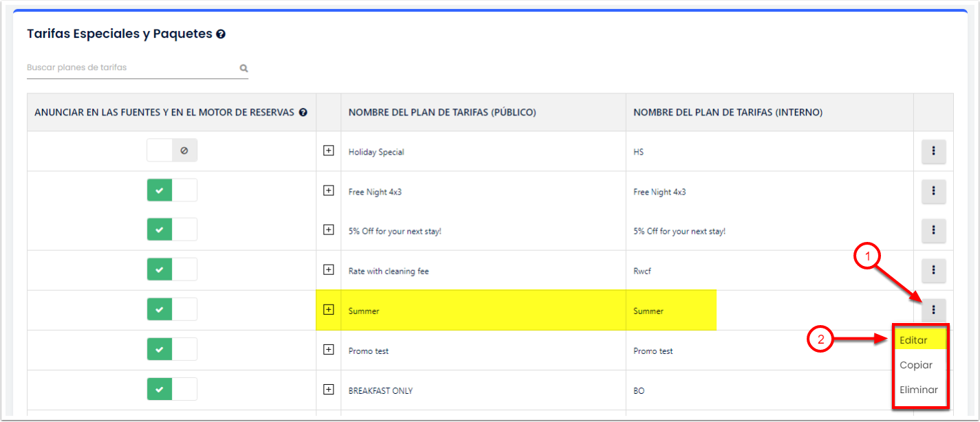
Task: Open three-dot menu for Rate with cleaning fee
Action: pos(933,270)
